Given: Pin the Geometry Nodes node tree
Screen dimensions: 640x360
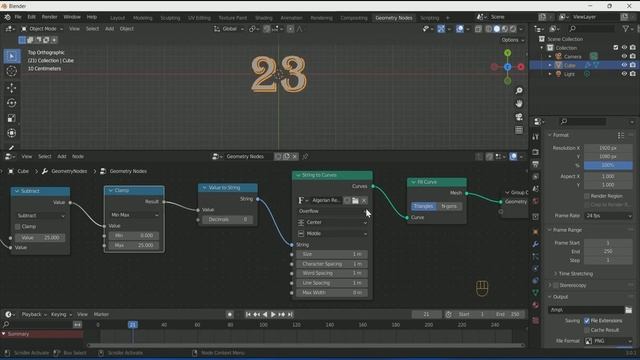Looking at the screenshot, I should click(305, 156).
